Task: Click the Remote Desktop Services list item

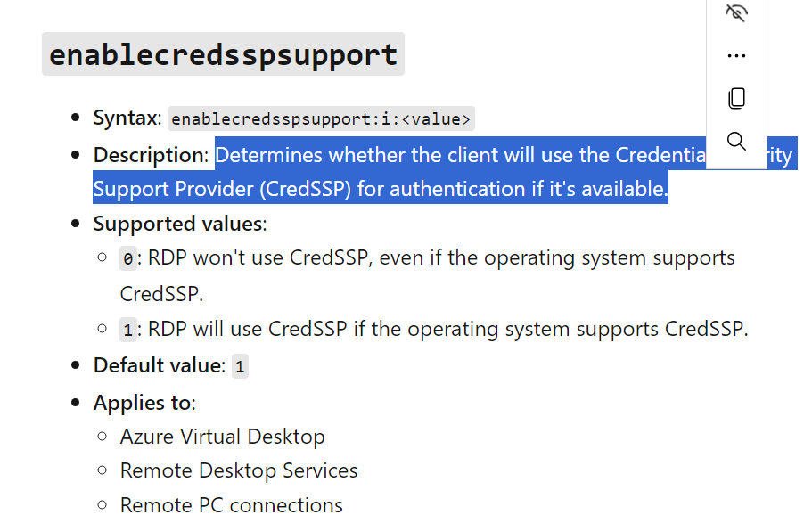Action: pyautogui.click(x=239, y=470)
